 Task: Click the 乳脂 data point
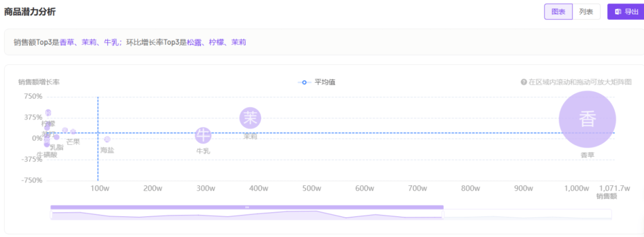[57, 137]
